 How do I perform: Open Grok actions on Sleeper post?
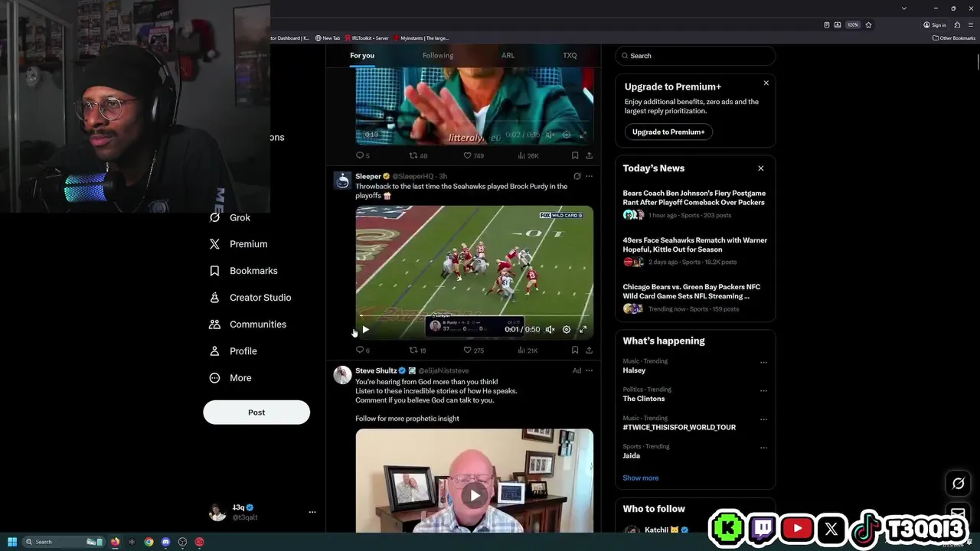click(x=577, y=176)
